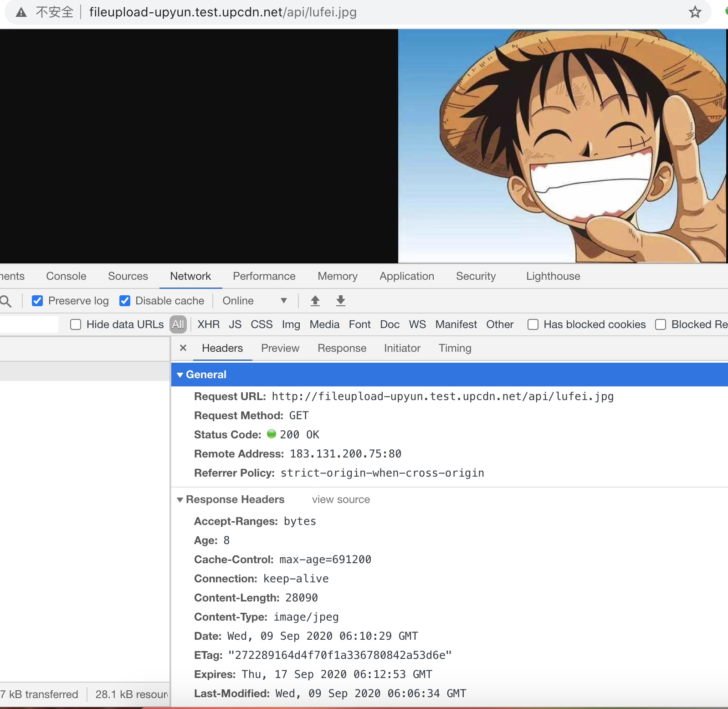Click the Expires header date value
The image size is (728, 709).
pyautogui.click(x=337, y=674)
